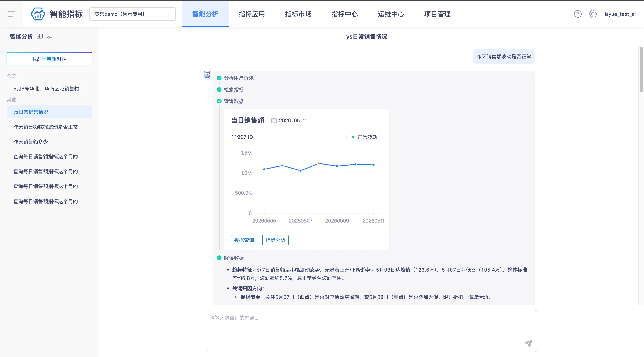Click green check icon for 解读数据

(219, 258)
